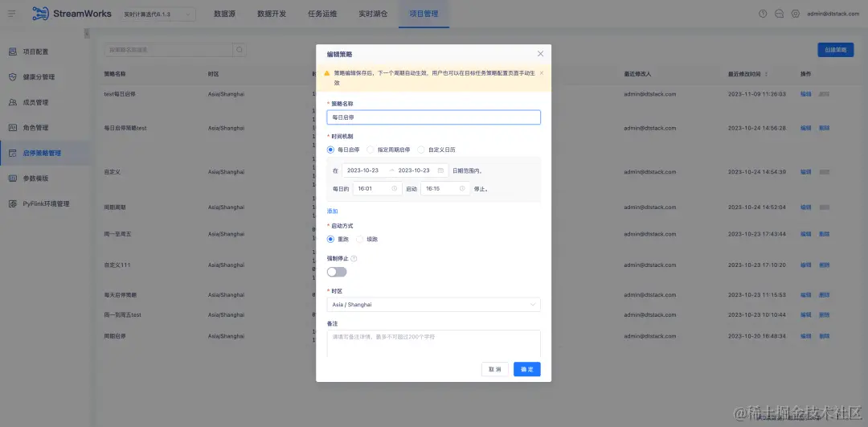Select the 自定义日历 radio option
This screenshot has height=427, width=868.
(420, 150)
